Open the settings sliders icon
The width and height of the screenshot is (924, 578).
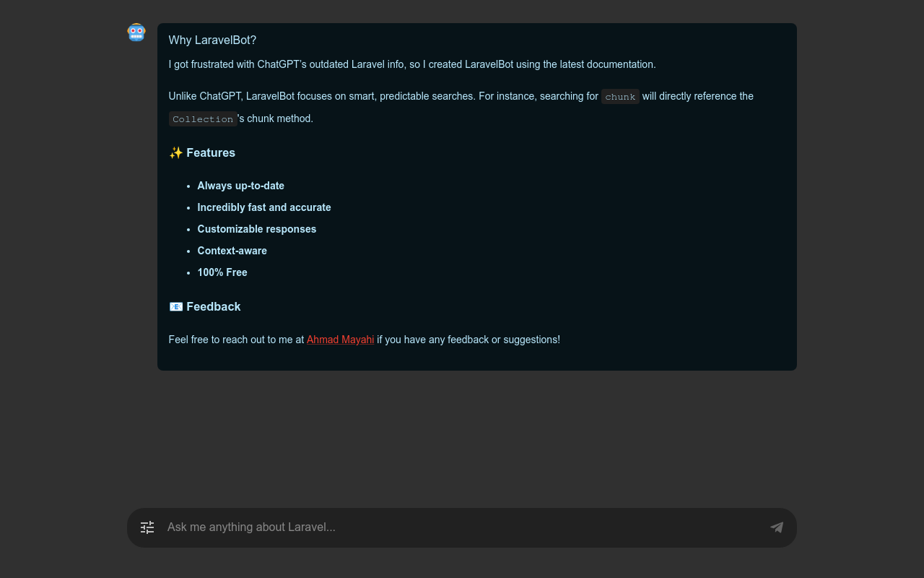(x=147, y=527)
